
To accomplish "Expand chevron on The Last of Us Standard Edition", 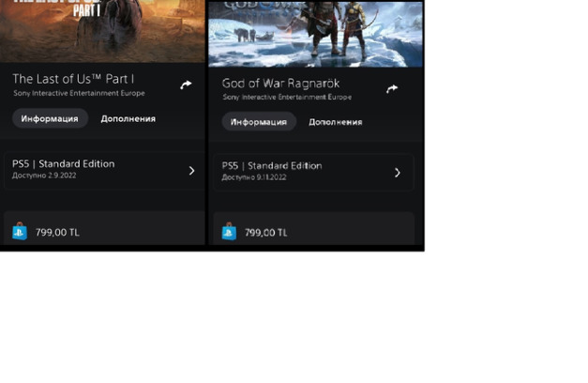I will coord(191,171).
